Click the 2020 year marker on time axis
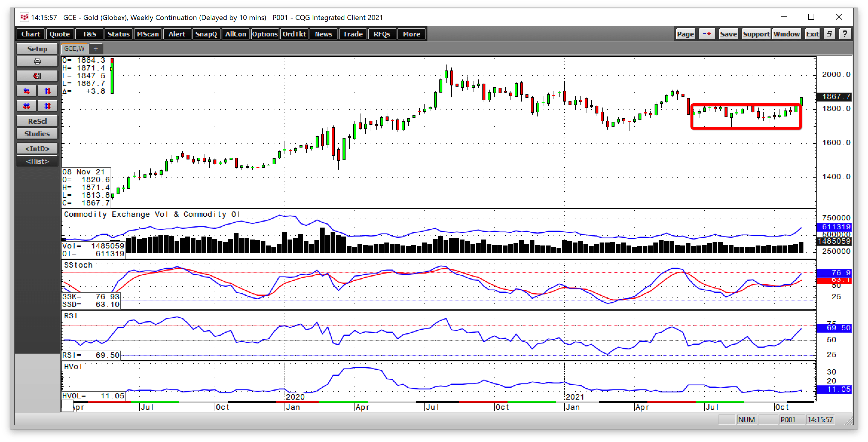868x442 pixels. click(x=295, y=397)
